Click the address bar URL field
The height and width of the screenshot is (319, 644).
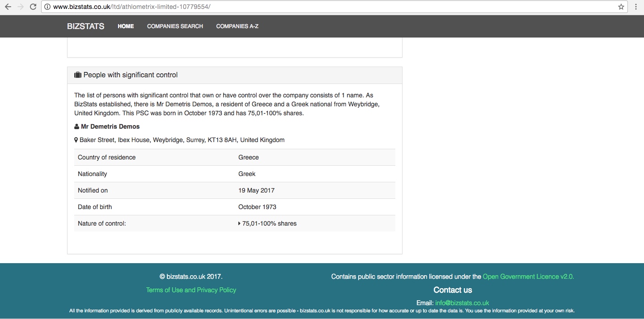coord(334,7)
